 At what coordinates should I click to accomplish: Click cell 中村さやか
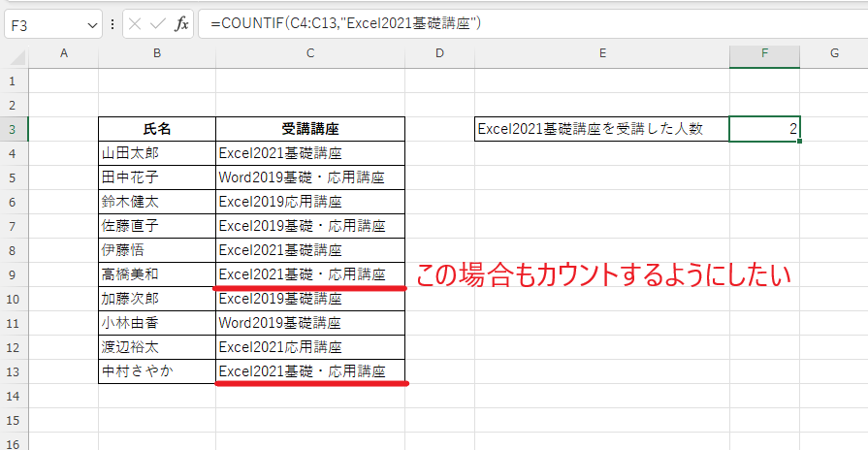coord(157,371)
